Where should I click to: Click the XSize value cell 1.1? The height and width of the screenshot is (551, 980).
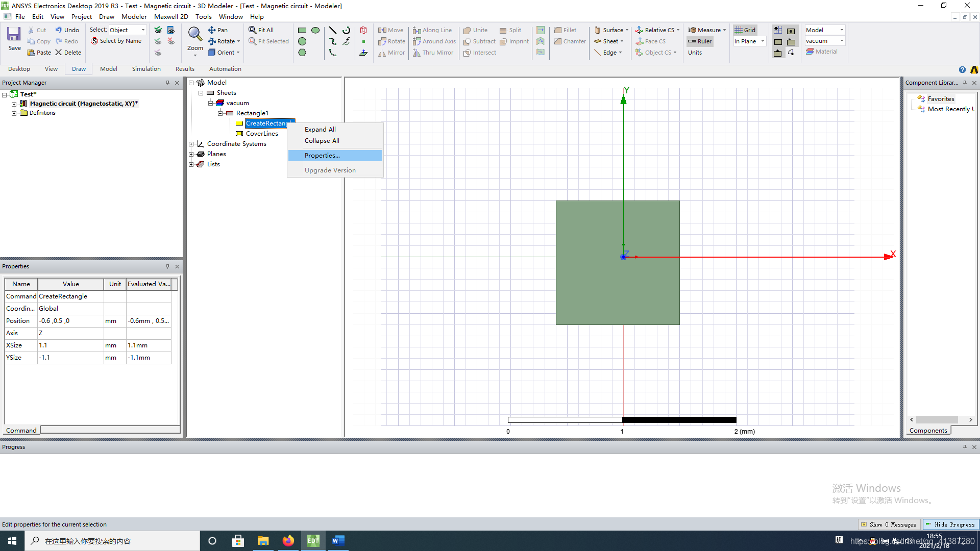point(70,345)
